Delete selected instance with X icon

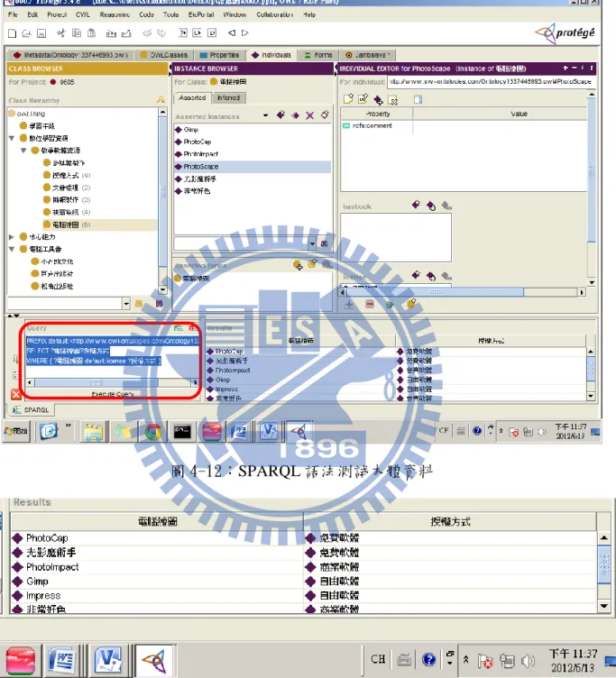309,115
